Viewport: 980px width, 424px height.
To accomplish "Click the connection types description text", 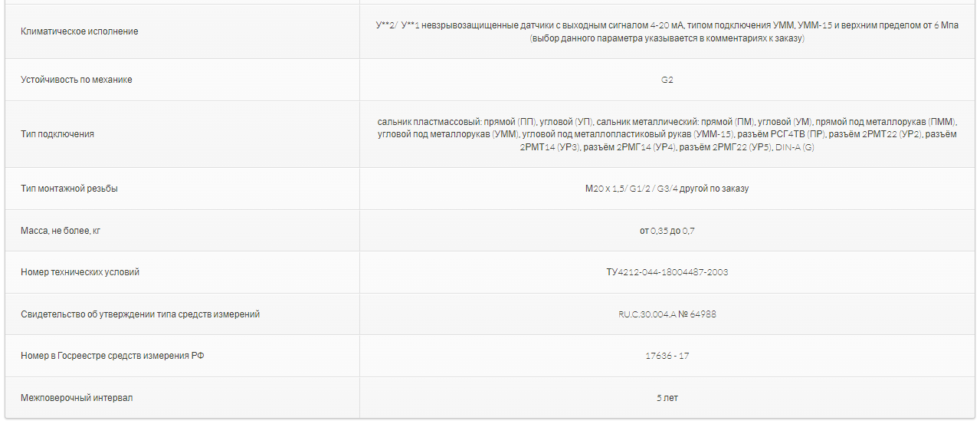I will [x=667, y=134].
